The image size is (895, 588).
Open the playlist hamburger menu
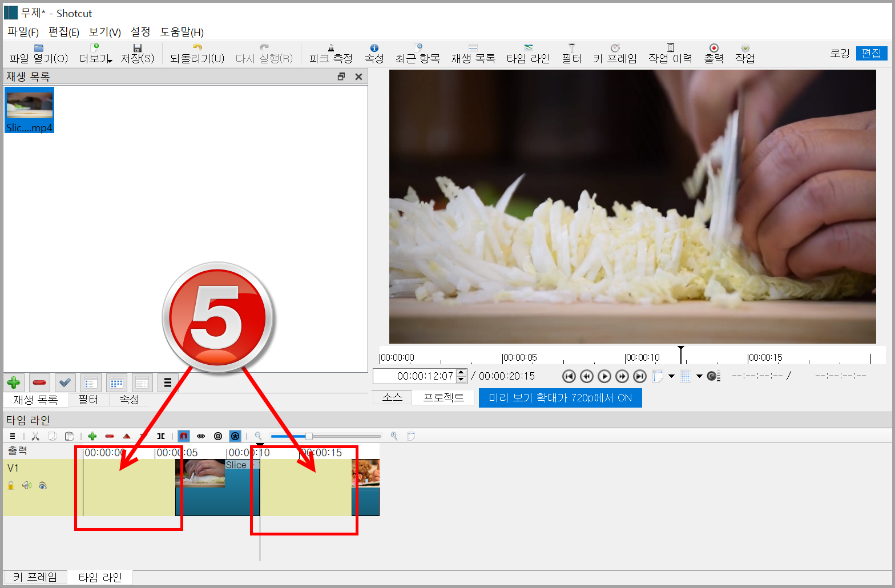[x=168, y=382]
